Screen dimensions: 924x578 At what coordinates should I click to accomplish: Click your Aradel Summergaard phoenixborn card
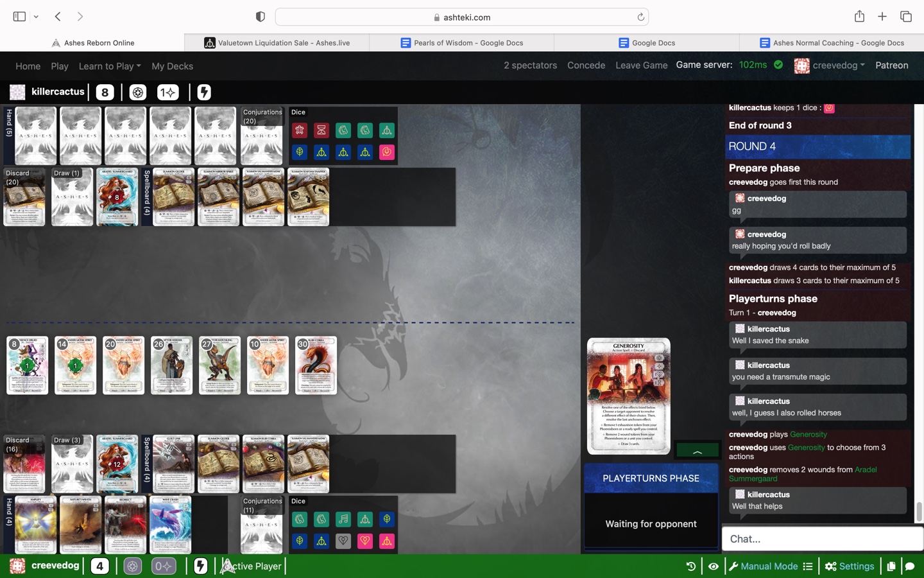coord(117,464)
